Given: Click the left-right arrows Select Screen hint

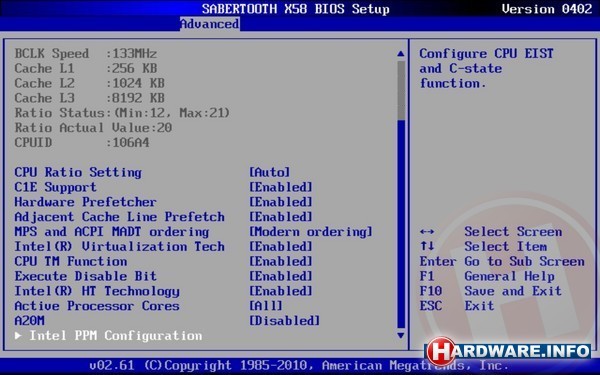Looking at the screenshot, I should click(491, 232).
